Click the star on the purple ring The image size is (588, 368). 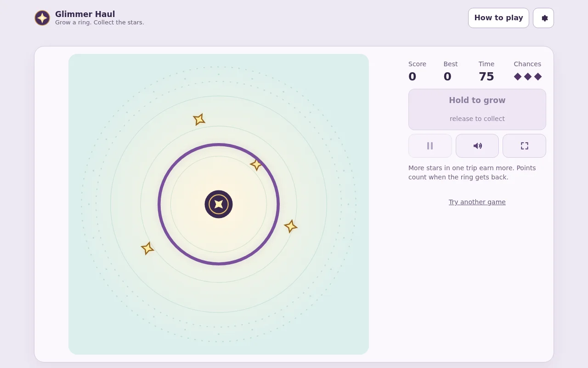click(256, 164)
